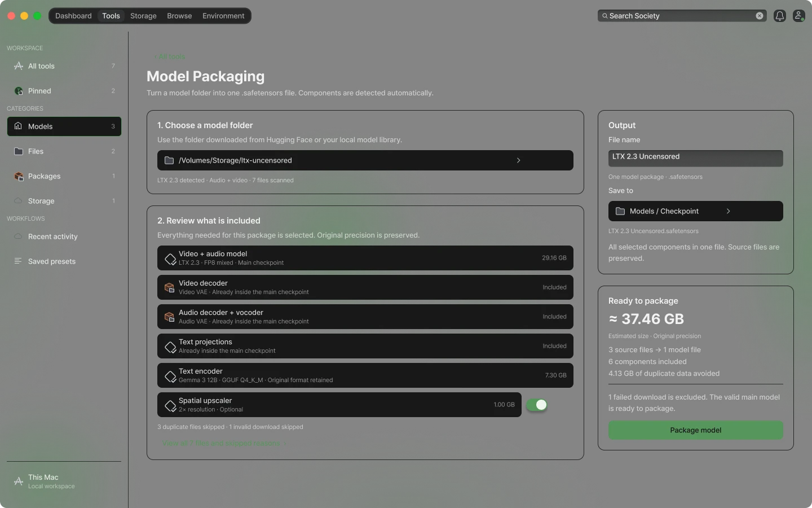Image resolution: width=812 pixels, height=508 pixels.
Task: Open the user account icon
Action: point(798,16)
